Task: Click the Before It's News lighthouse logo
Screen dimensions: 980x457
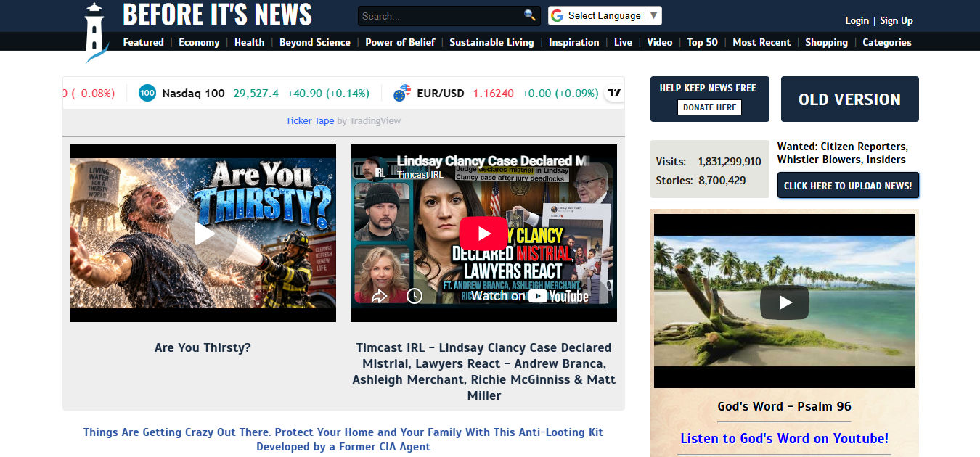Action: point(97,33)
